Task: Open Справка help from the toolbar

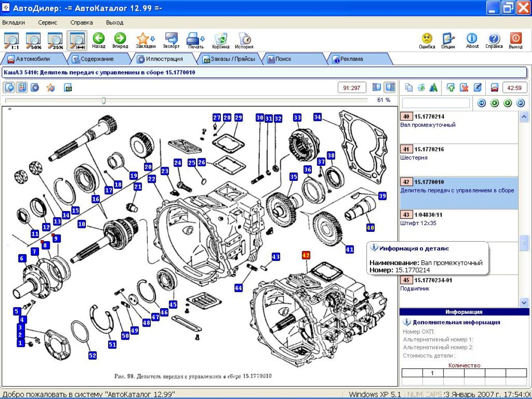Action: pos(494,40)
